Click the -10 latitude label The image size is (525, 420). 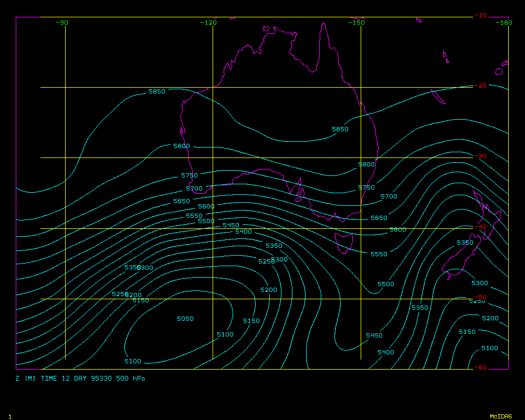pyautogui.click(x=480, y=15)
